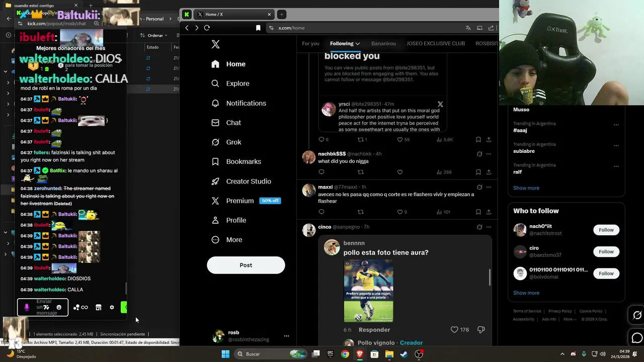Open Explore in the X sidebar
Viewport: 644px width, 362px height.
tap(230, 83)
